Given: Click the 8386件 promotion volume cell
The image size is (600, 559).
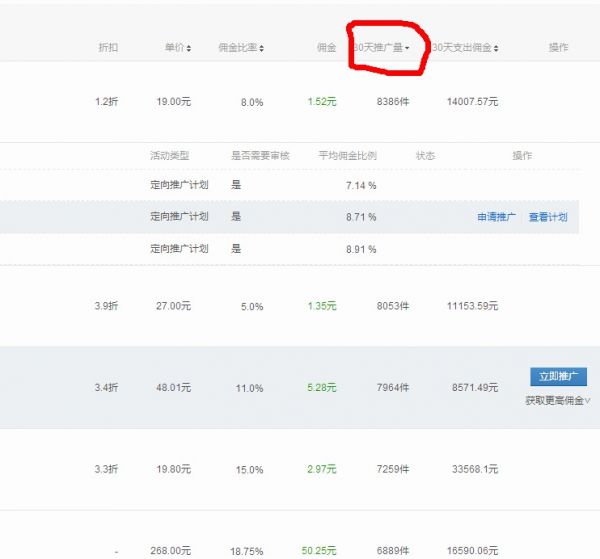Looking at the screenshot, I should pyautogui.click(x=392, y=101).
